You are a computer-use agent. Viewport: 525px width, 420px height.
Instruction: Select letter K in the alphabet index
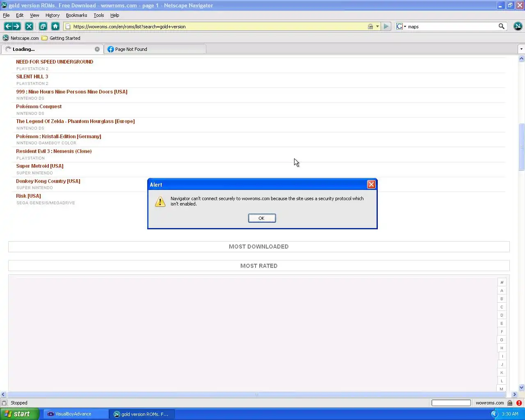click(x=502, y=372)
